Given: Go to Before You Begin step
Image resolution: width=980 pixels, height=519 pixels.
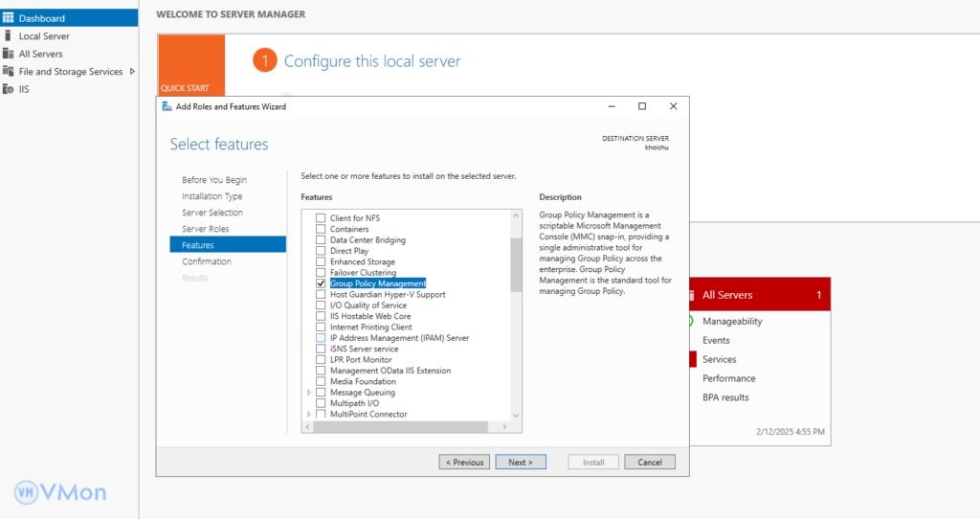Looking at the screenshot, I should click(214, 180).
